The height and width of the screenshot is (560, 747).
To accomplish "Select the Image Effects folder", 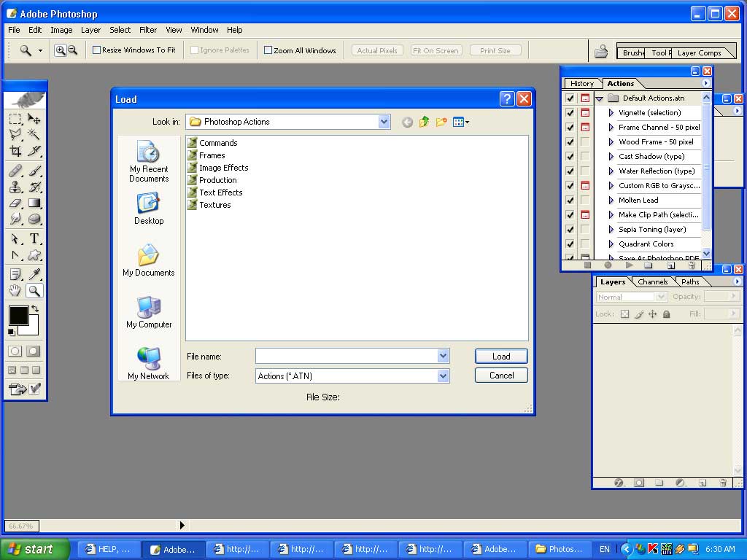I will tap(218, 168).
